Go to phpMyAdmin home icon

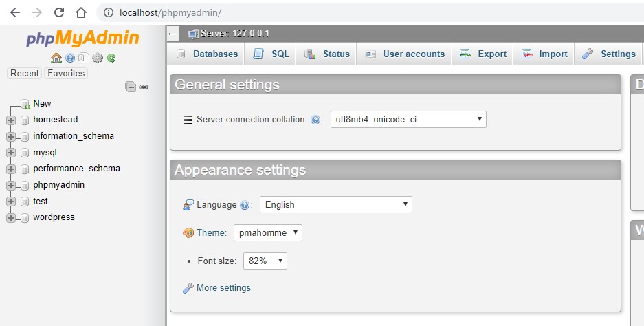(56, 58)
